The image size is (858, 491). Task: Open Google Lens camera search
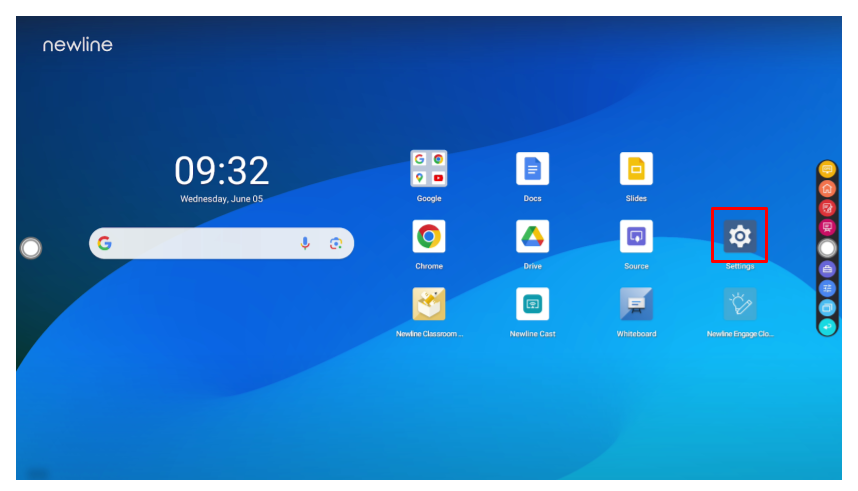coord(336,243)
